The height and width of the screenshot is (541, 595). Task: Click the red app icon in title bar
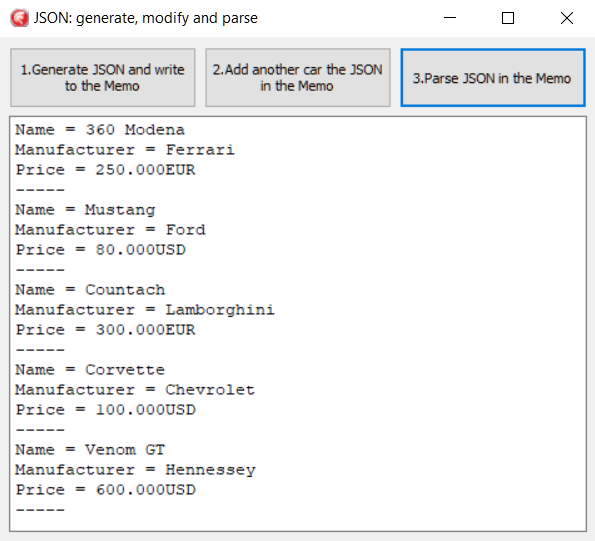tap(19, 18)
